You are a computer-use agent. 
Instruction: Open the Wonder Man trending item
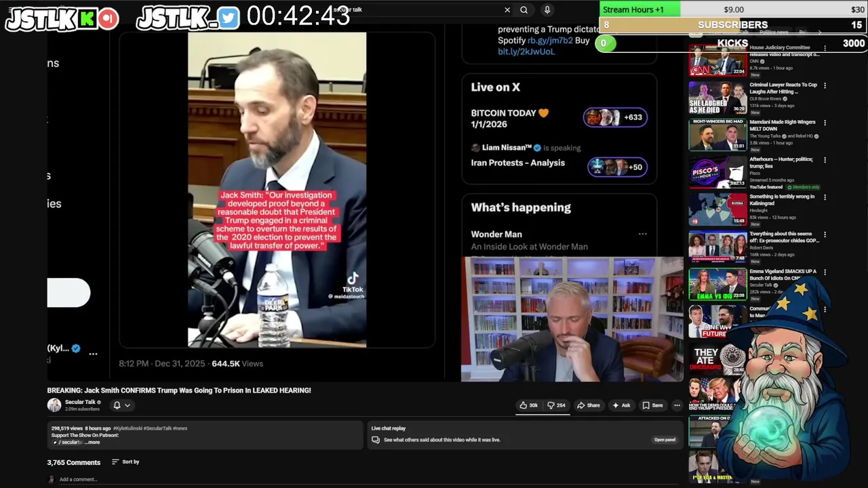coord(530,240)
